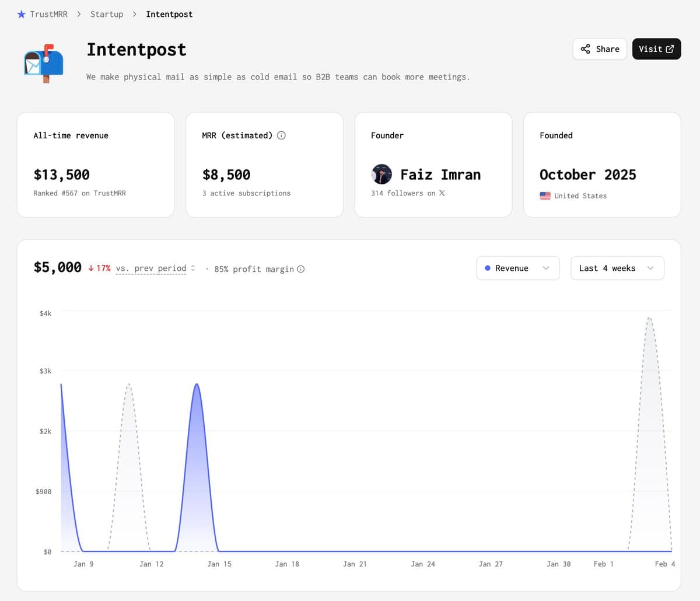Click the Feb 4 axis label
Screen dimensions: 700x601
665,564
